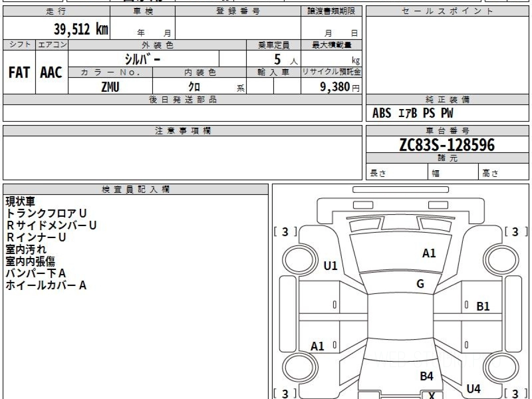Click the エアコン label
Screen dimensions: 532x399
click(x=52, y=45)
